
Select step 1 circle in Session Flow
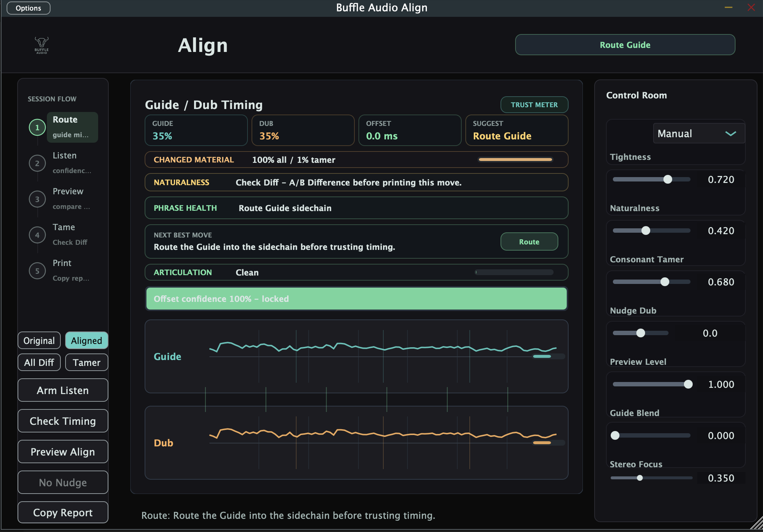37,128
